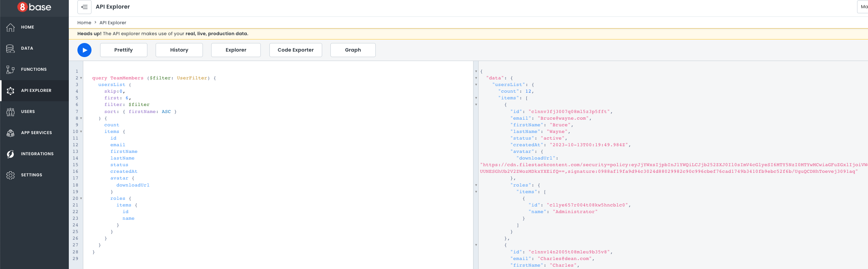Click the Functions sidebar icon
The width and height of the screenshot is (868, 269).
[x=11, y=70]
